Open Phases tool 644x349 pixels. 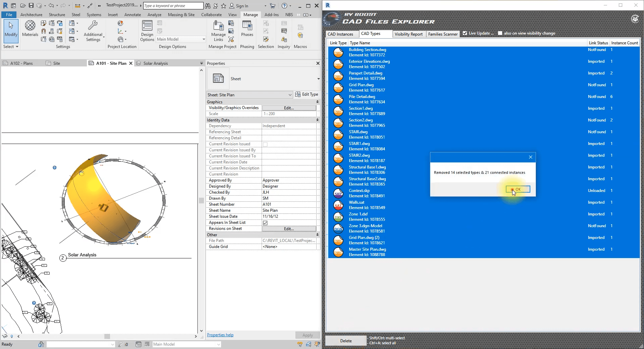(247, 29)
